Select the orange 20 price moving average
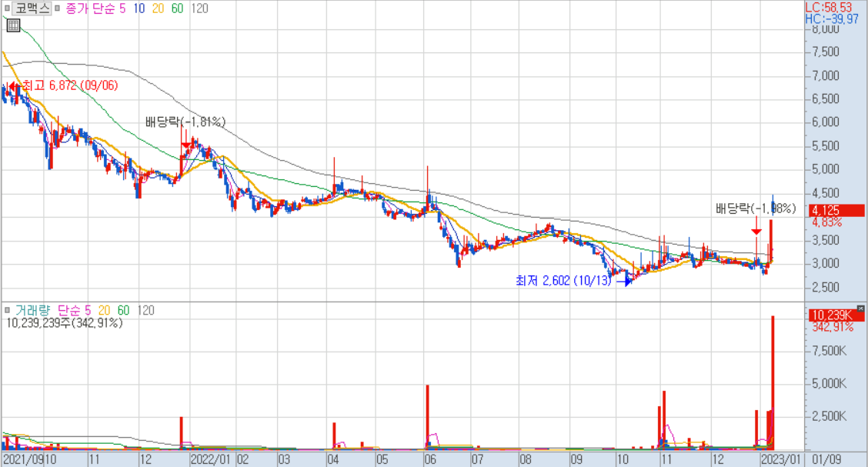The width and height of the screenshot is (868, 467). [159, 8]
